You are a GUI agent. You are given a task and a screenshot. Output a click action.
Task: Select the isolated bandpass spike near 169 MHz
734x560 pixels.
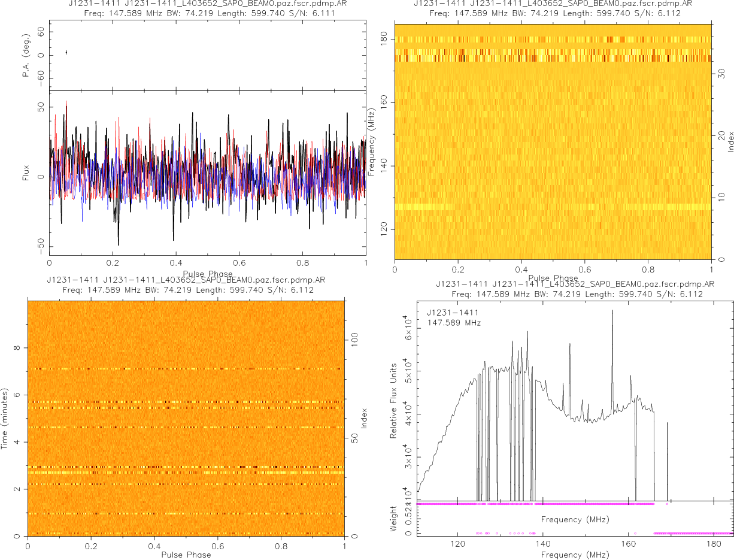(667, 425)
